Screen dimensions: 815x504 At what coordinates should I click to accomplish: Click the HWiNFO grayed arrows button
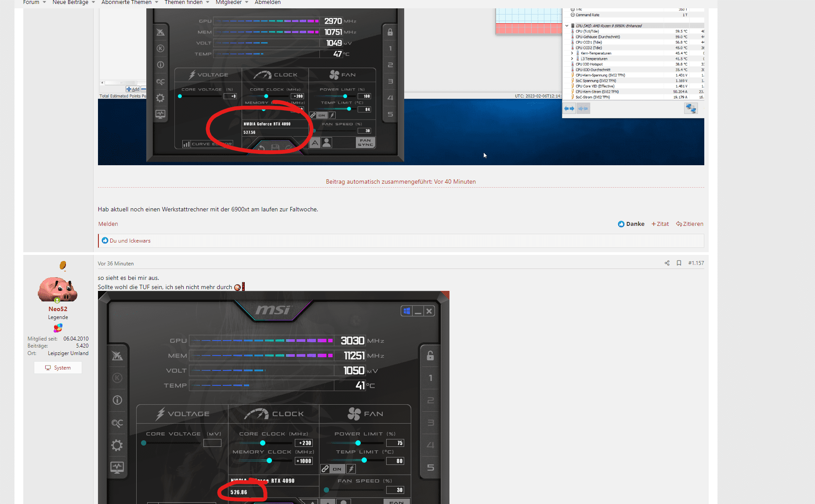point(583,108)
